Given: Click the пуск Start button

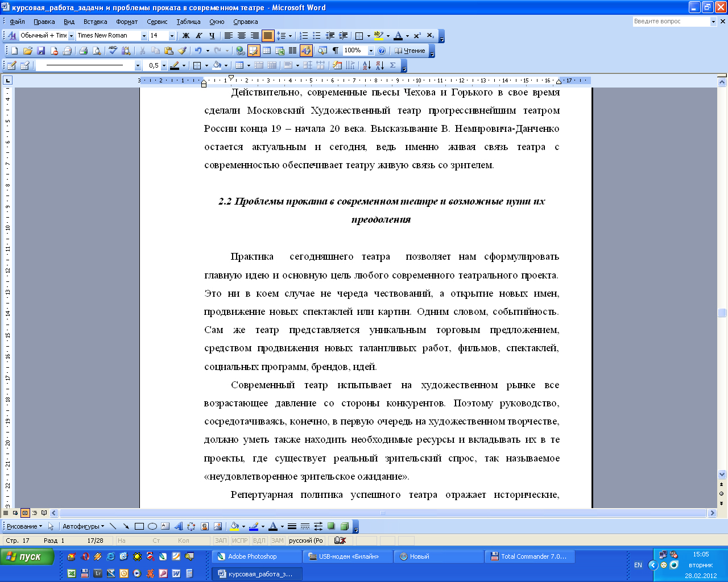Looking at the screenshot, I should click(27, 556).
